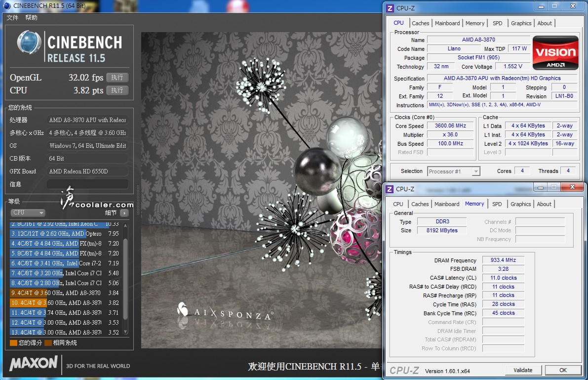The width and height of the screenshot is (588, 380).
Task: Click the Core Voltage value 1.552 V
Action: coord(513,66)
